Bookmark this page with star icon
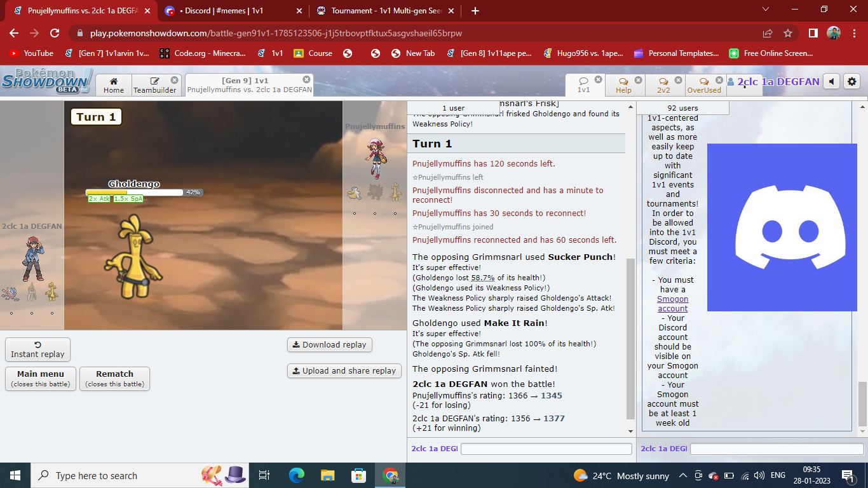 coord(788,33)
